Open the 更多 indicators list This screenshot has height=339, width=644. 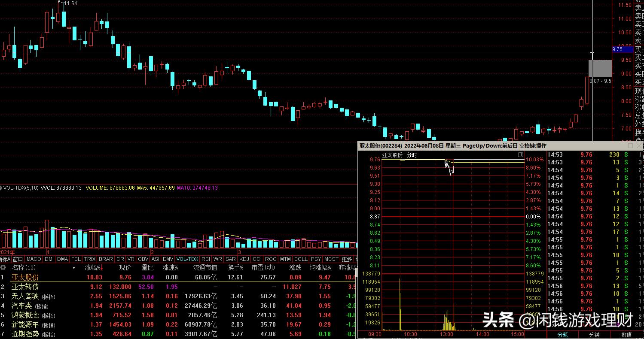point(346,259)
